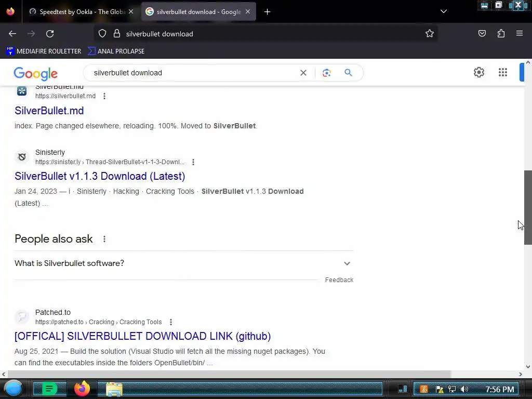Click the vertical scrollbar up arrow
This screenshot has width=532, height=399.
click(x=528, y=63)
